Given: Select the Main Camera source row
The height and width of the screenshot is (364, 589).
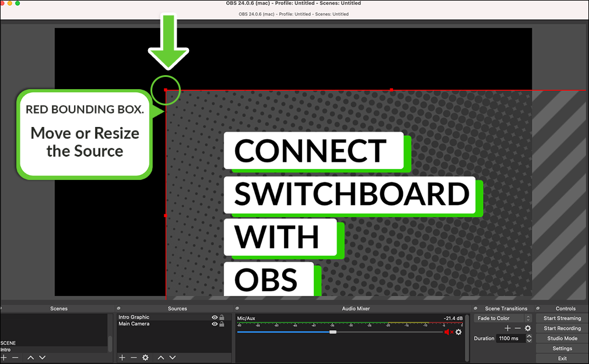Looking at the screenshot, I should tap(174, 324).
